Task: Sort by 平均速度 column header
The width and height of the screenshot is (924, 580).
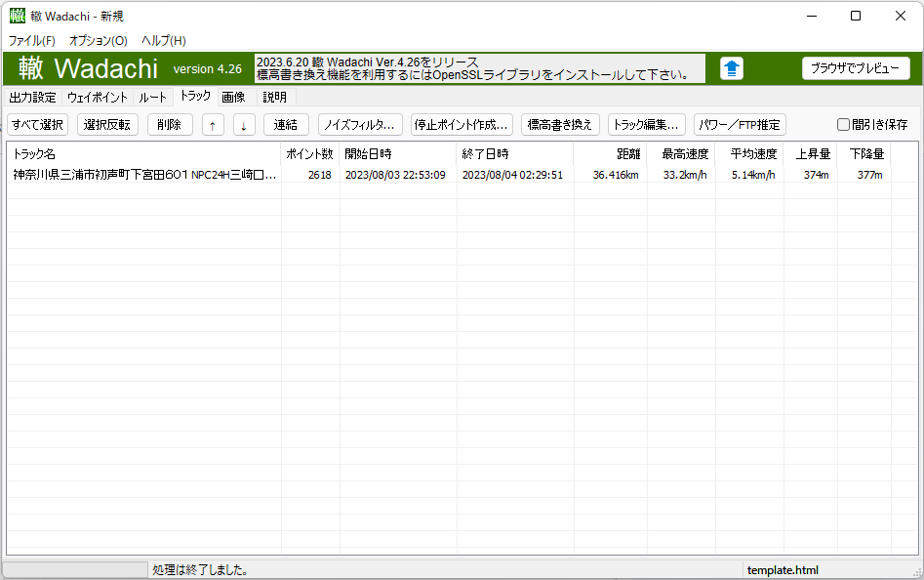Action: click(x=749, y=154)
